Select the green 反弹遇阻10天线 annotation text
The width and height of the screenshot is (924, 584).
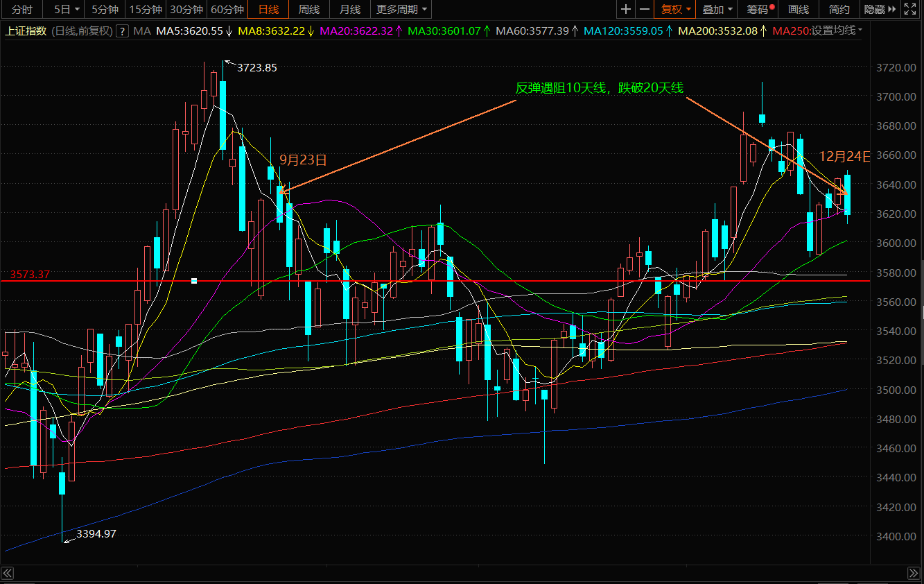600,87
